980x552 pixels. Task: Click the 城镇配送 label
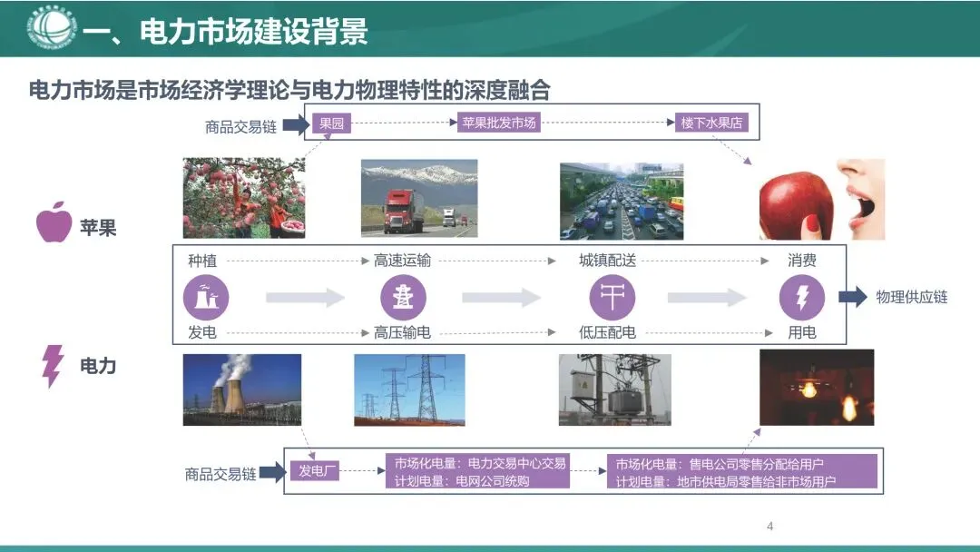[607, 261]
